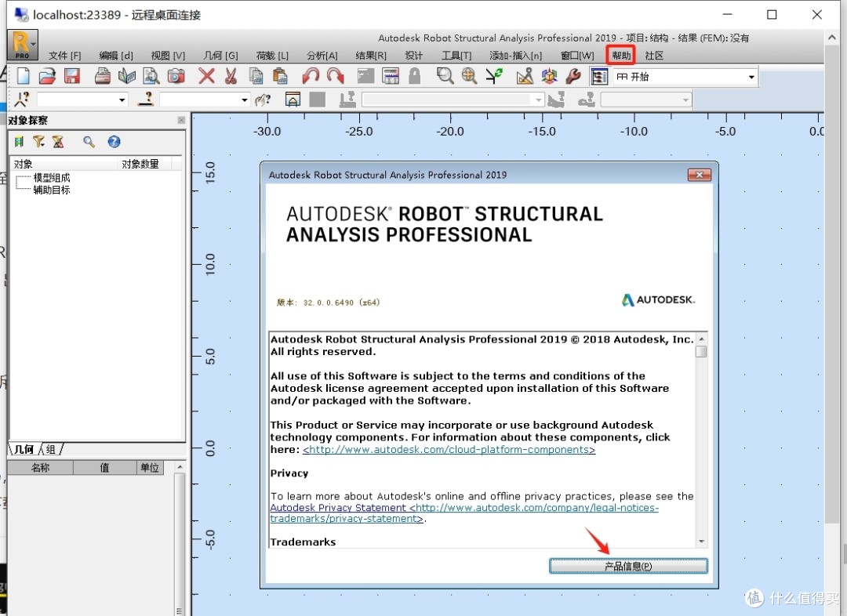Click the license text scroll-up arrow
This screenshot has width=847, height=616.
click(x=701, y=339)
